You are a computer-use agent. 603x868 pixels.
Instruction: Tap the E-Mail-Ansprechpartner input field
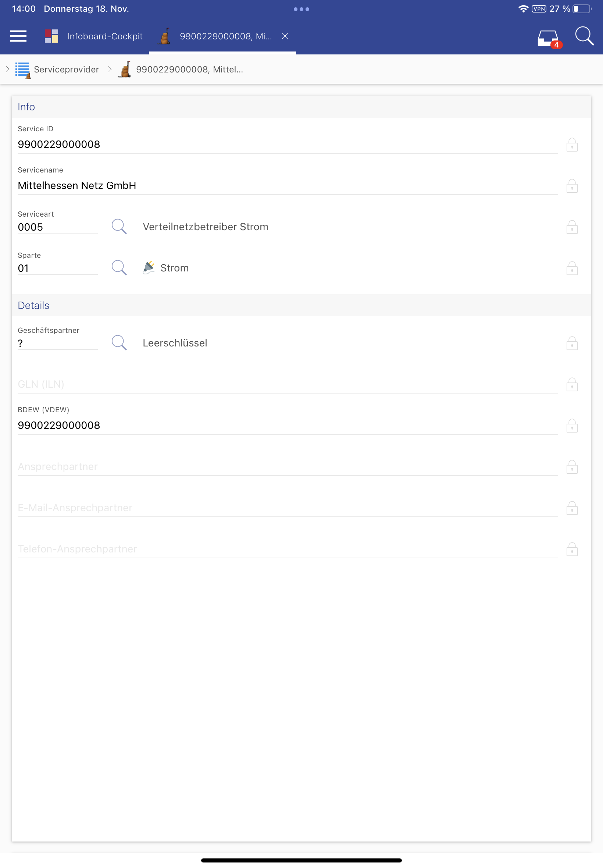[287, 508]
